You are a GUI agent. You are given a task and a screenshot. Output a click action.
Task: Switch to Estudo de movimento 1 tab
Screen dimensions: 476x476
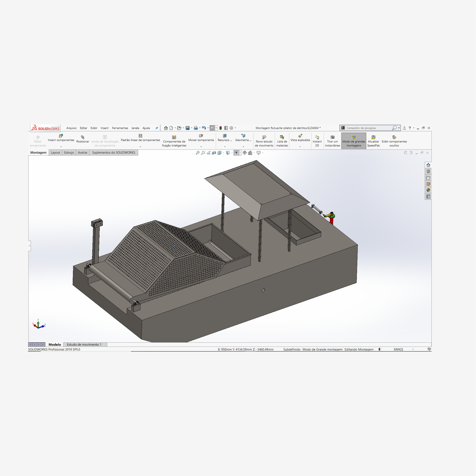pyautogui.click(x=85, y=345)
